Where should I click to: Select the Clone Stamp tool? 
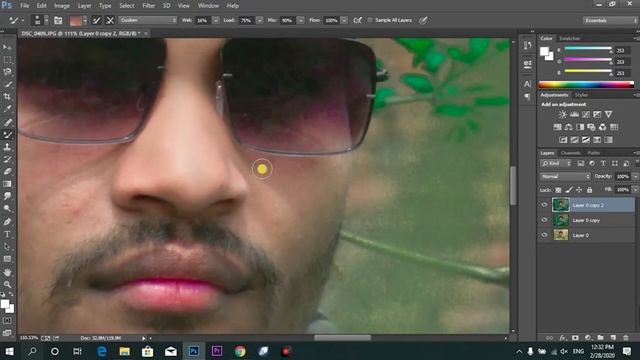coord(7,147)
